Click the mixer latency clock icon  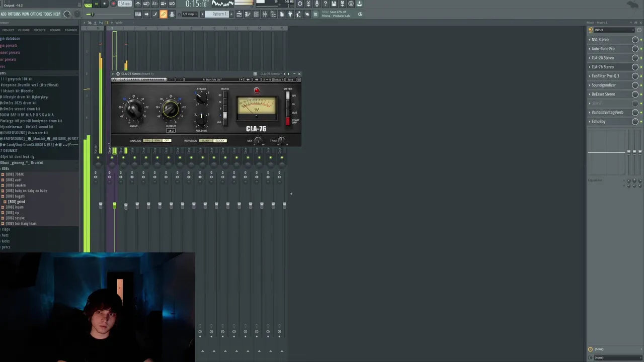590,349
